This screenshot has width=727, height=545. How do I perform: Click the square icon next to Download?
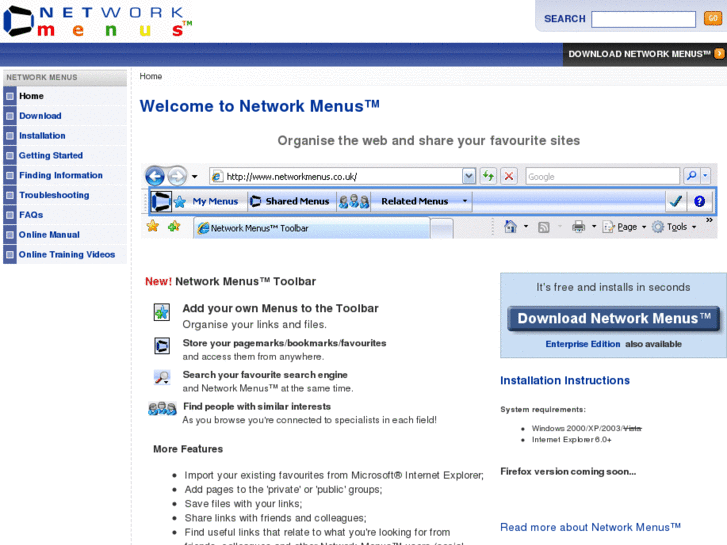tap(10, 116)
